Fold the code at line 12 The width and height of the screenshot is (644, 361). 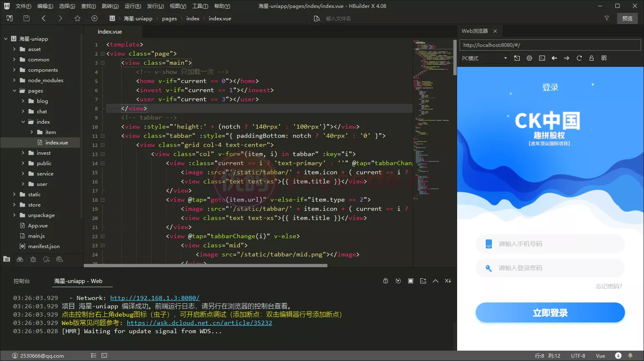point(102,145)
